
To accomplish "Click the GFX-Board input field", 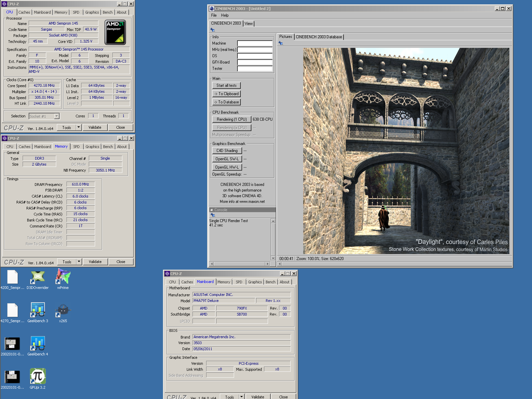I will pos(255,62).
